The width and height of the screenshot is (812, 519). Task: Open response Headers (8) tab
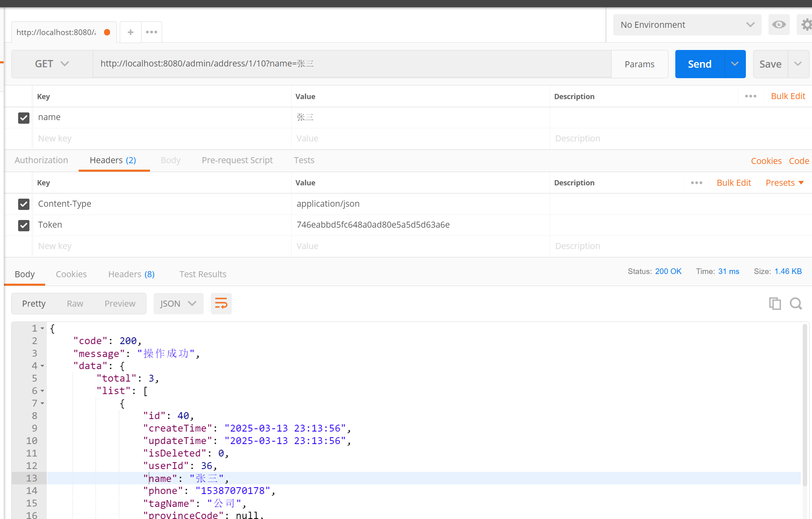pyautogui.click(x=131, y=274)
